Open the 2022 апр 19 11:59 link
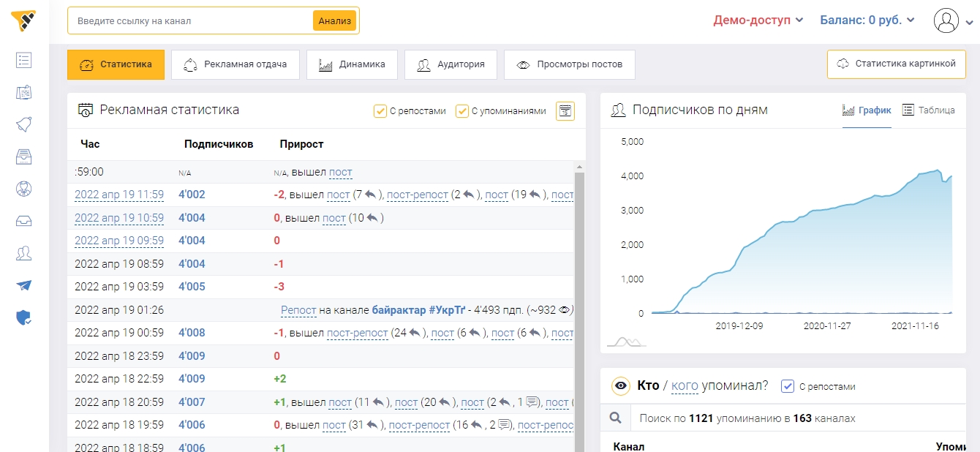The image size is (980, 452). pos(119,195)
